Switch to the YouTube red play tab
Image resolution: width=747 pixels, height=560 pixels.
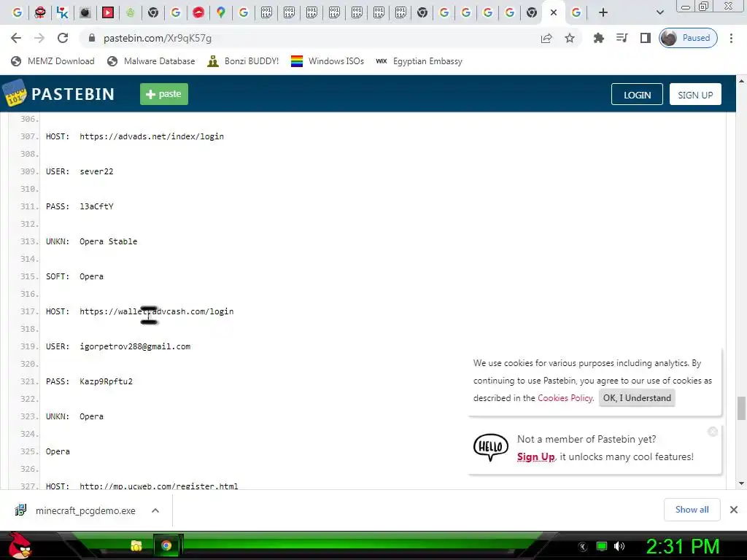pos(108,12)
